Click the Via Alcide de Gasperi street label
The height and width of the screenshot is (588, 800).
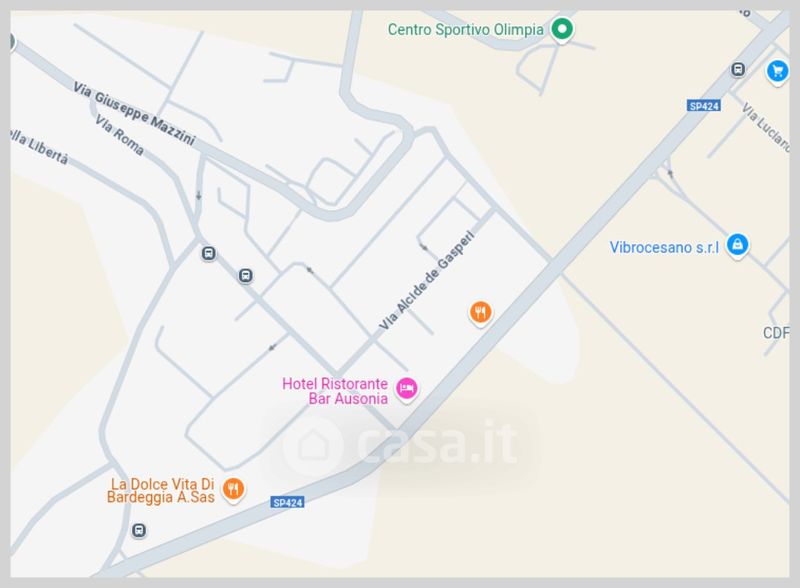(x=427, y=281)
